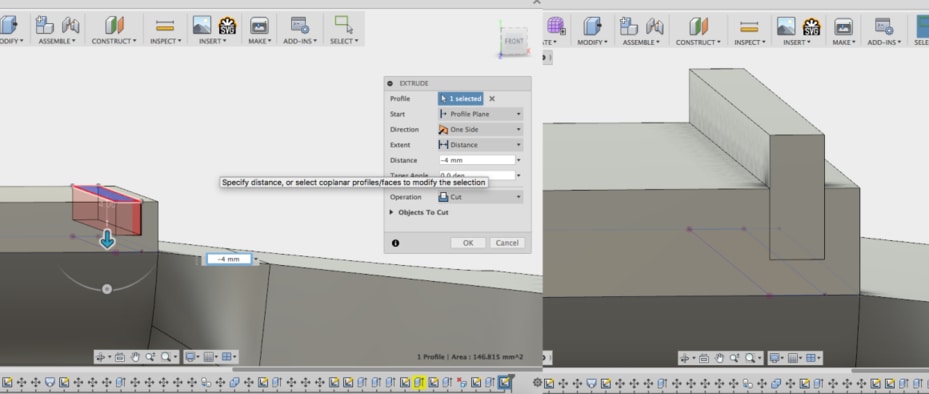Click the blue extrude direction arrow manipulator
Image resolution: width=929 pixels, height=394 pixels.
(x=107, y=239)
